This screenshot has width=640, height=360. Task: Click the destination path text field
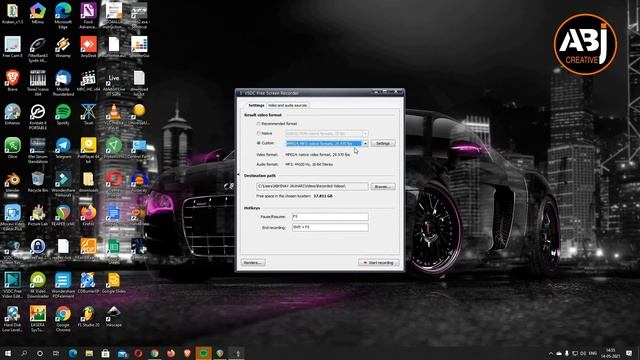pos(312,186)
